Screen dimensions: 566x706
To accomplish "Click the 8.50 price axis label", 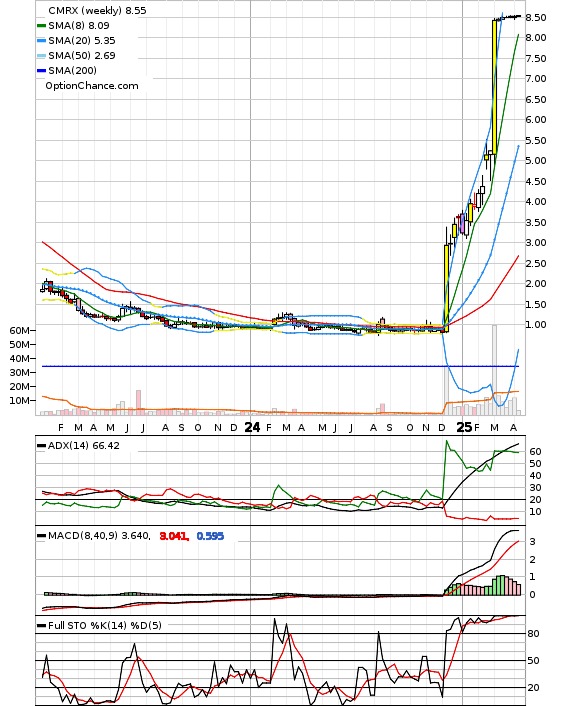I will [536, 18].
